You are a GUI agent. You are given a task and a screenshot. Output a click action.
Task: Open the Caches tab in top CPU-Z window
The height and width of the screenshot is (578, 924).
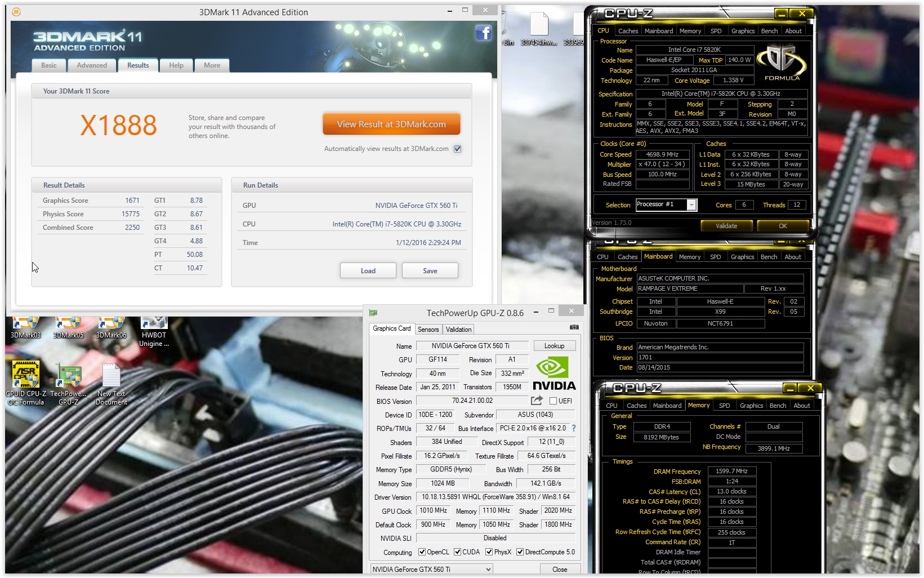point(628,31)
